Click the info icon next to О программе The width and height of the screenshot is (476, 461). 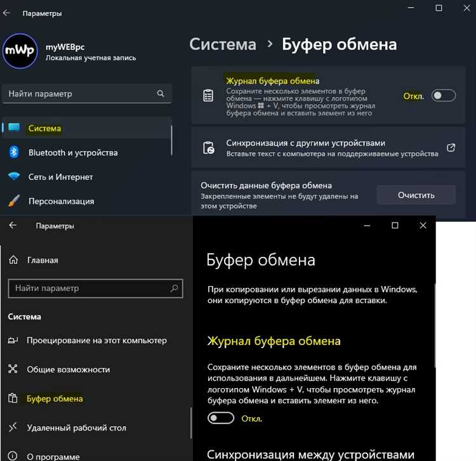pos(13,456)
